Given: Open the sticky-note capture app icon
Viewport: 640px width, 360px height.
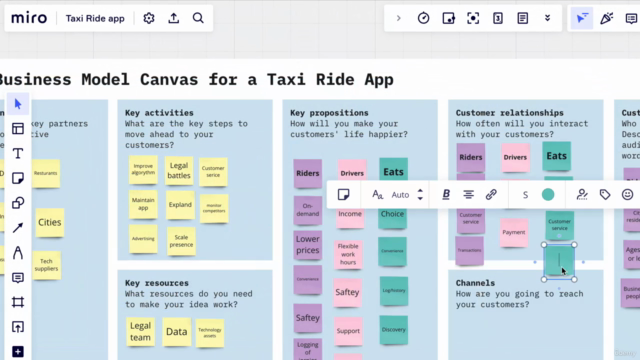Looking at the screenshot, I should point(448,18).
